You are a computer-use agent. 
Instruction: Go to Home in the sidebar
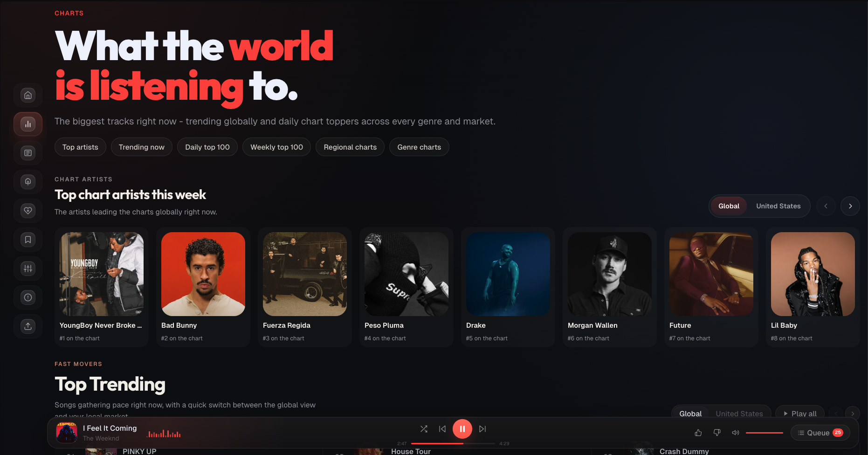[x=28, y=95]
